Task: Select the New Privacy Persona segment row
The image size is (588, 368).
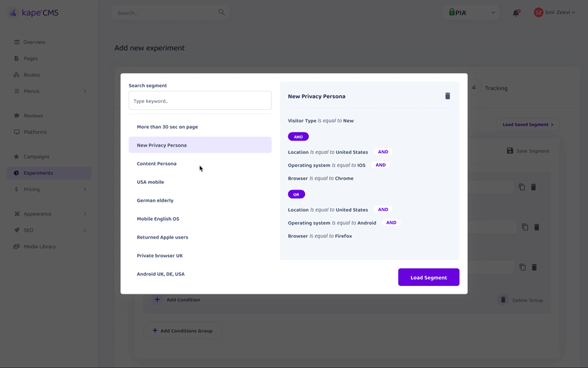Action: pos(200,145)
